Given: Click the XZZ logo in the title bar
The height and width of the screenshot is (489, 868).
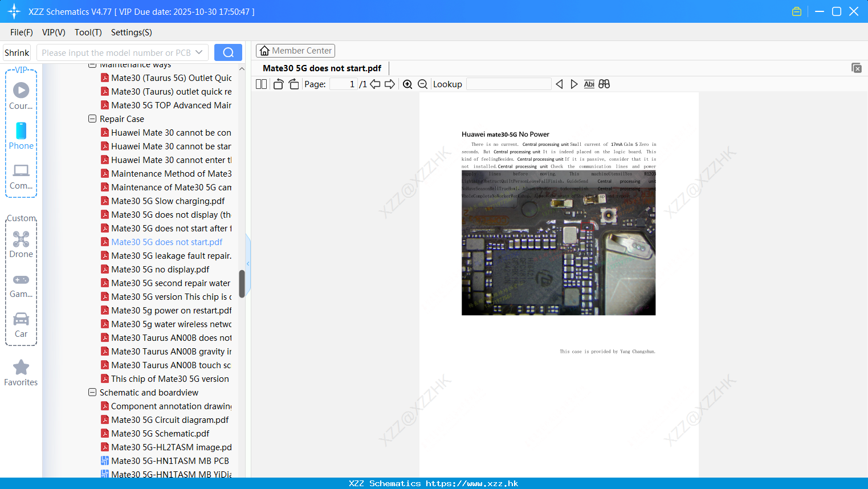Looking at the screenshot, I should pyautogui.click(x=14, y=11).
